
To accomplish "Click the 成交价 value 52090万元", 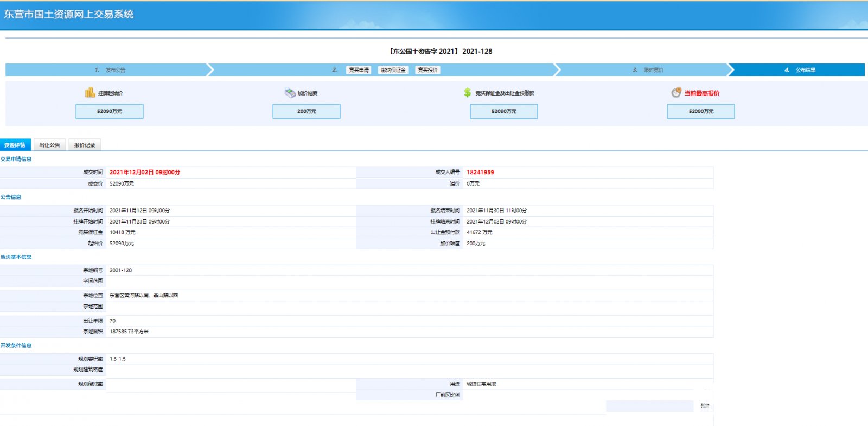I will 122,183.
